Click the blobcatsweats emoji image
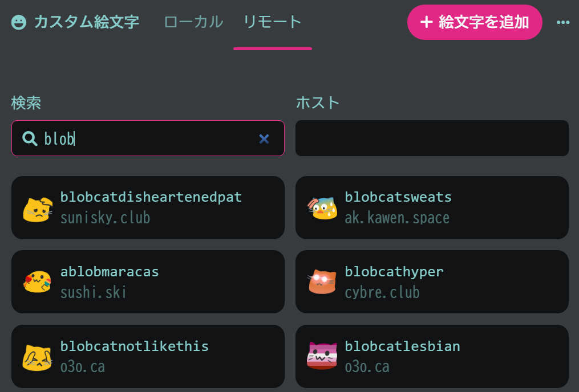Viewport: 579px width, 392px height. tap(322, 209)
